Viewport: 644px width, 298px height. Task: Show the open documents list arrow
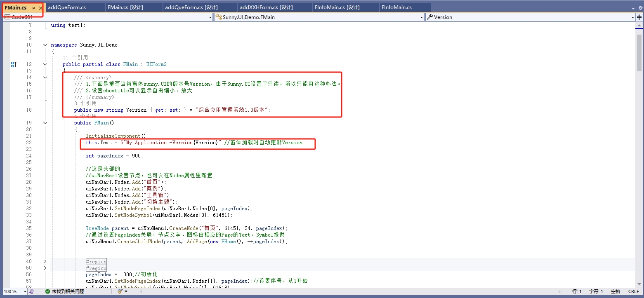[633, 8]
